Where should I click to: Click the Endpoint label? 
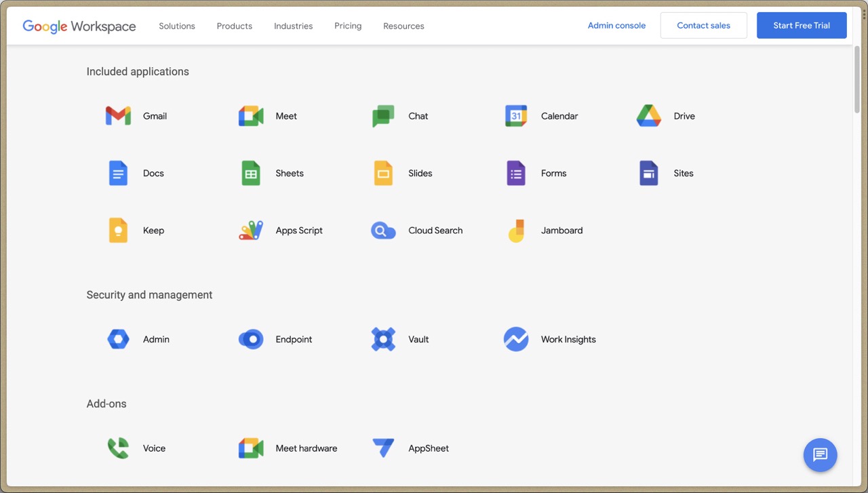294,339
